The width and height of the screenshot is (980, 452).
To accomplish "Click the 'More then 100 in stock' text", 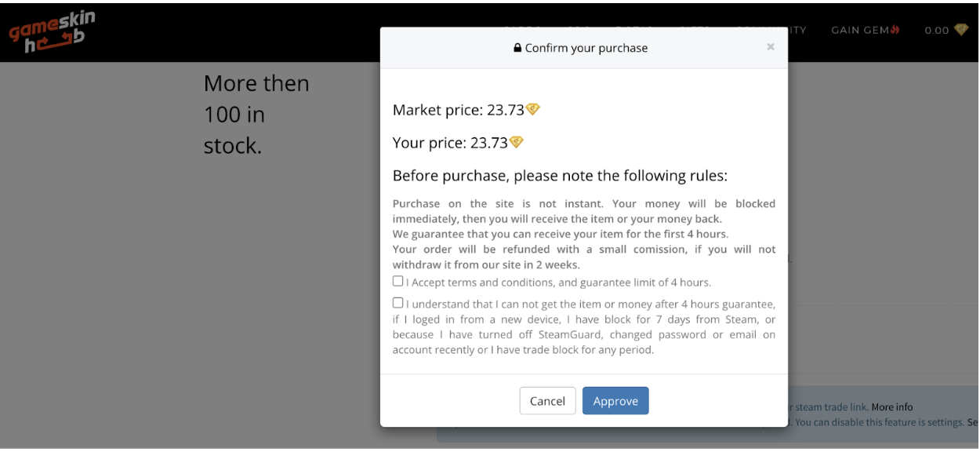I will click(256, 114).
